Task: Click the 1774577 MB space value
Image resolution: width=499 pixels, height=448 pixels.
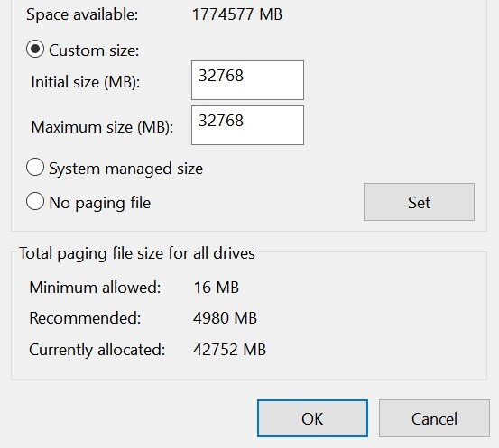Action: [x=237, y=14]
